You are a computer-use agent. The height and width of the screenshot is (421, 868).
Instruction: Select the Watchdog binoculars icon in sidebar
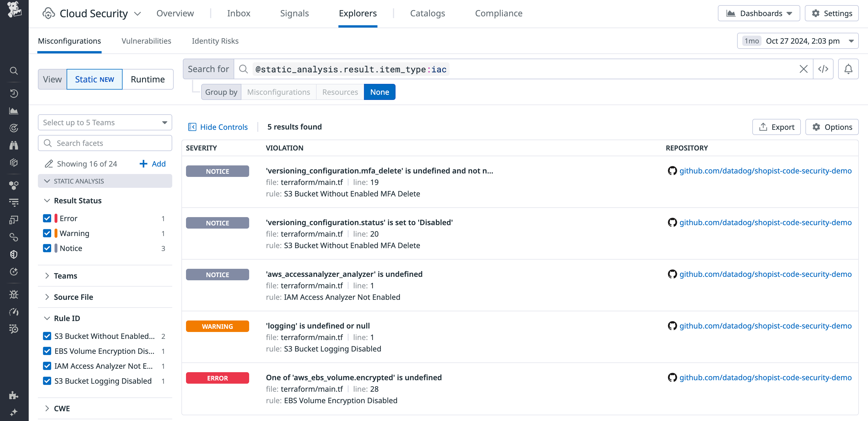pos(13,145)
